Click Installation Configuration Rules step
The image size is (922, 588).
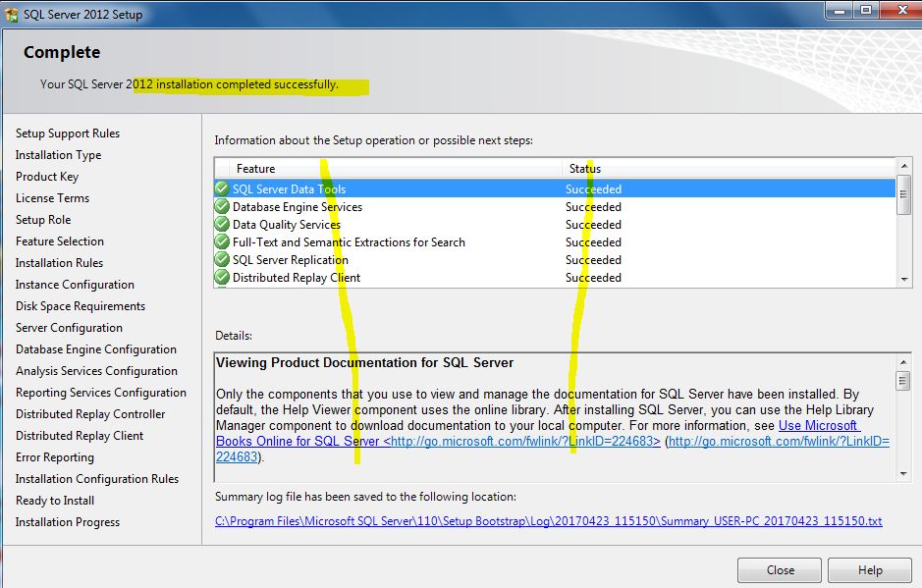tap(97, 479)
